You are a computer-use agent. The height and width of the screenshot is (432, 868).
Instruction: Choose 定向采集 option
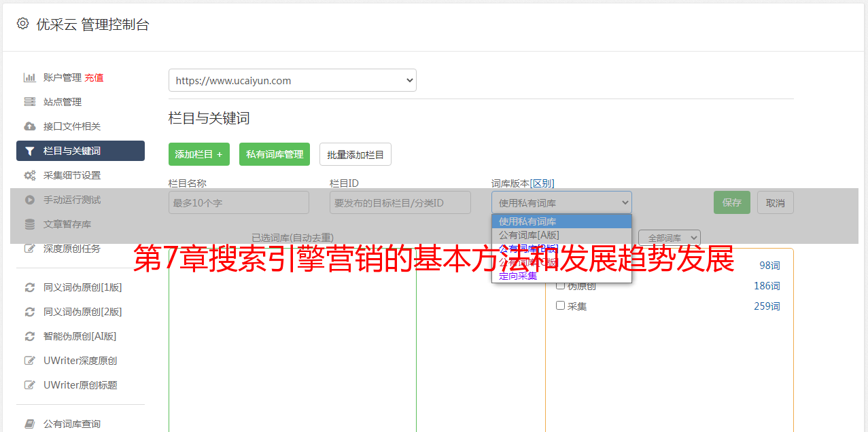561,276
